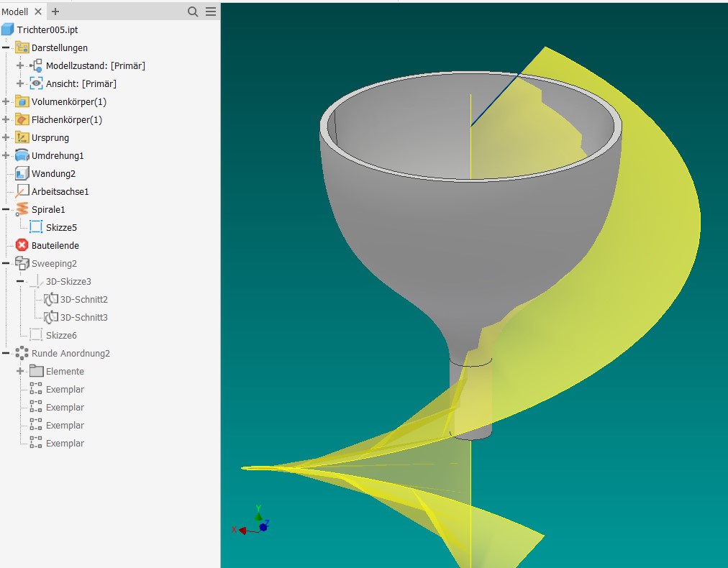The width and height of the screenshot is (728, 568).
Task: Expand the Ursprung node
Action: (6, 137)
